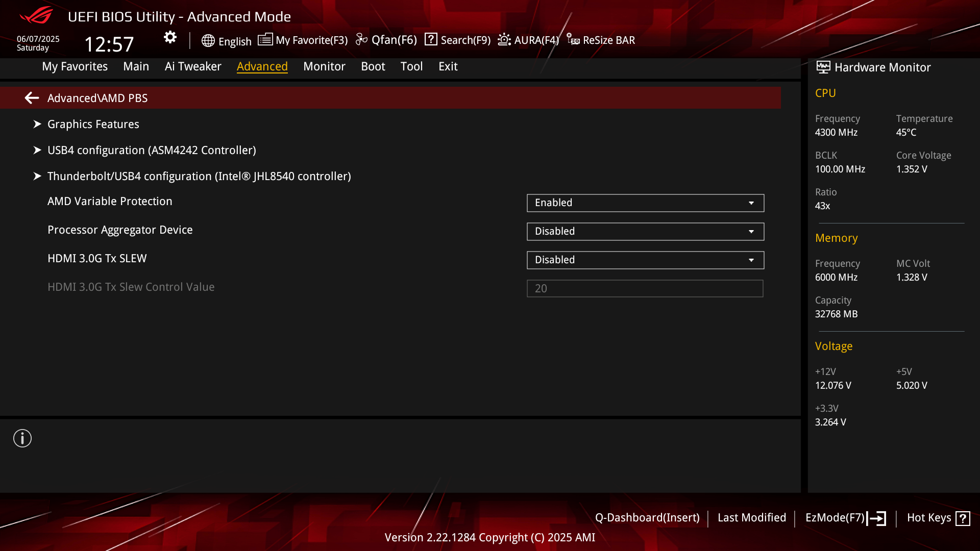Click +12V reading 12.076 V

(x=833, y=386)
